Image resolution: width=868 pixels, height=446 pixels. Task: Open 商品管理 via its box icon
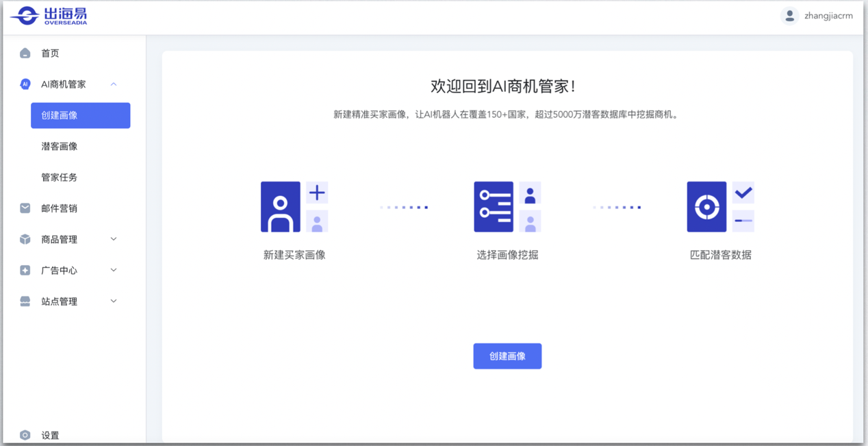pos(25,239)
